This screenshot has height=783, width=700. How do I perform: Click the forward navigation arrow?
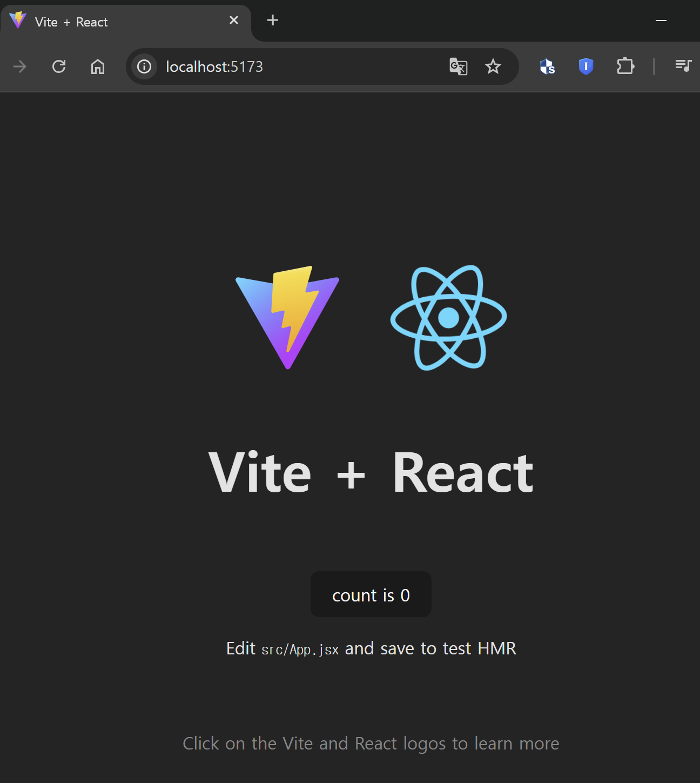(x=20, y=66)
